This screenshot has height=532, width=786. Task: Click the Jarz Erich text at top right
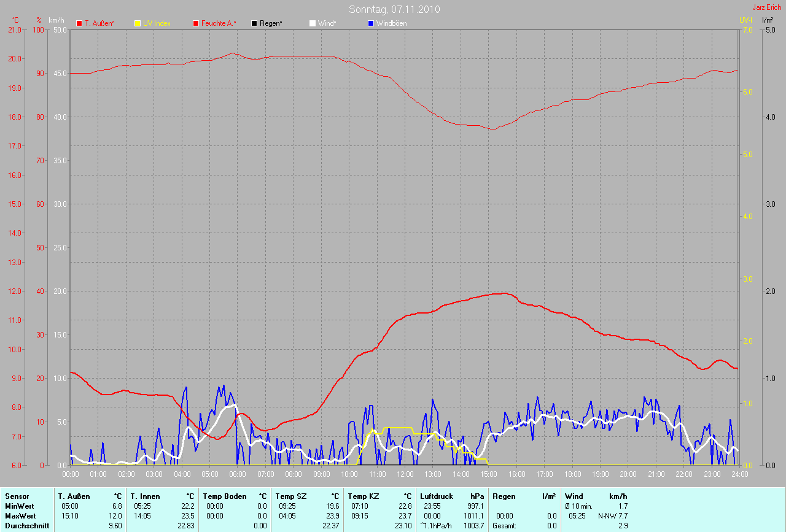click(767, 7)
